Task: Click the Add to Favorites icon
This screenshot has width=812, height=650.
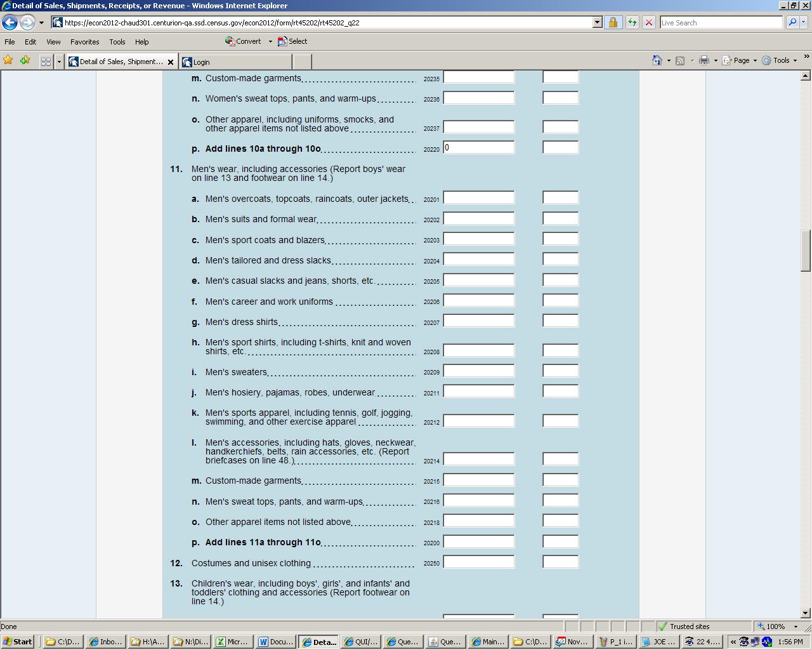Action: click(x=25, y=60)
